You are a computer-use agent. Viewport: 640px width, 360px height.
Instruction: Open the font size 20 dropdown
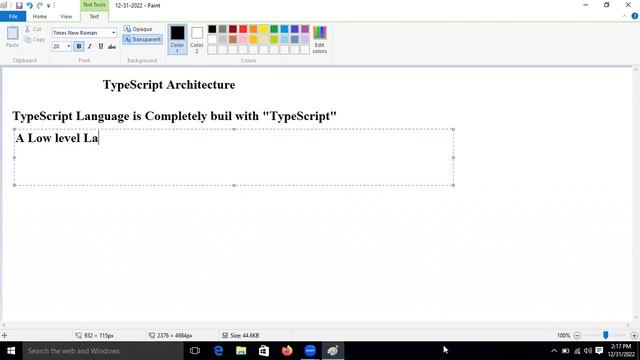click(68, 46)
